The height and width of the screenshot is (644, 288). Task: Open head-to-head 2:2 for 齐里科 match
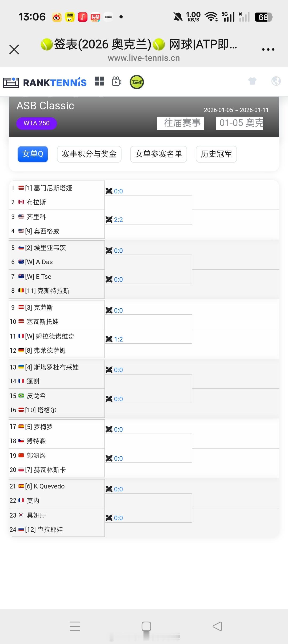pyautogui.click(x=115, y=220)
